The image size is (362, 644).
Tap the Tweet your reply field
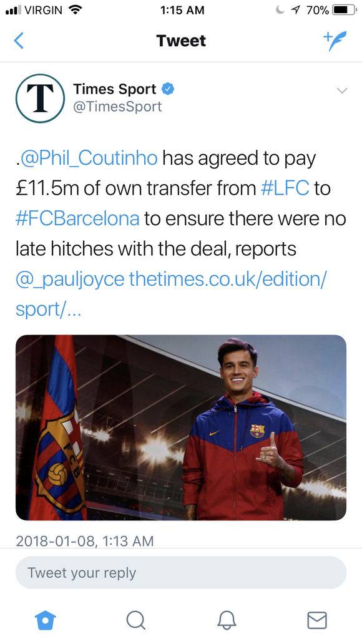[181, 573]
